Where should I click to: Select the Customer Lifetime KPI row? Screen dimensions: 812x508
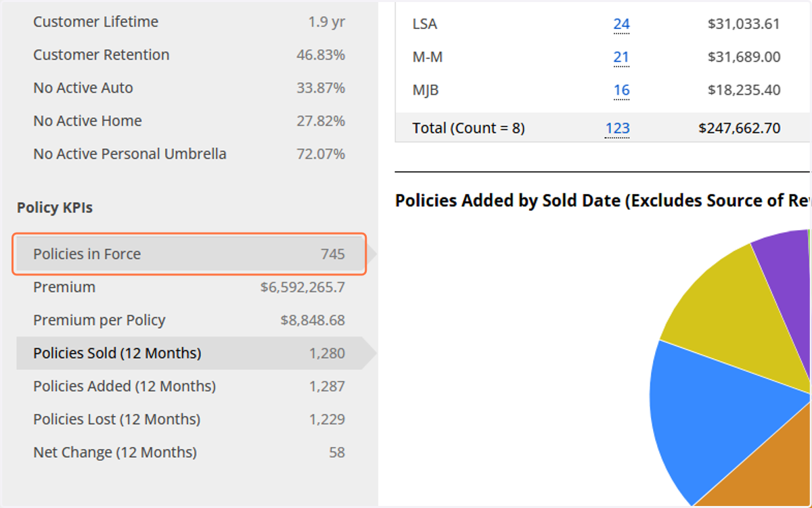(x=189, y=22)
